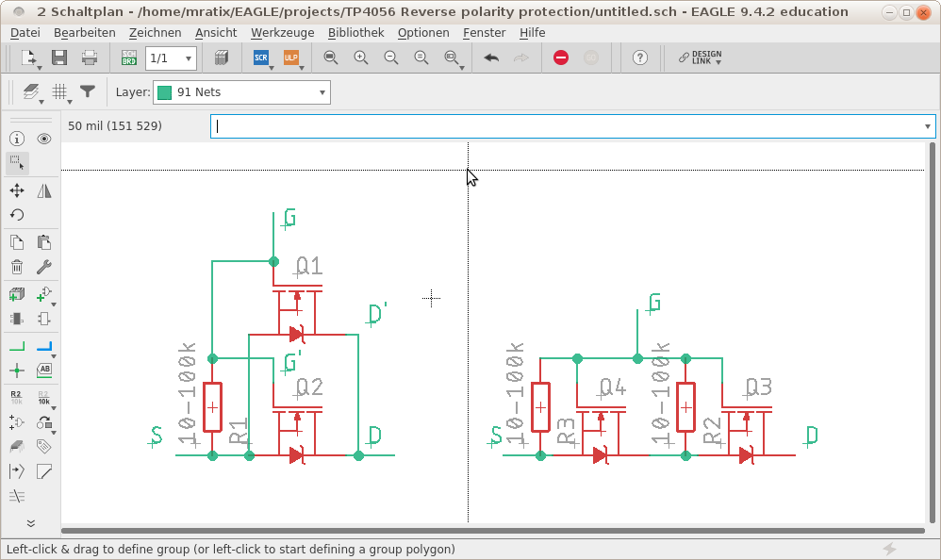Expand hidden tools with double chevron
Screen dimensions: 941x560
[x=30, y=523]
